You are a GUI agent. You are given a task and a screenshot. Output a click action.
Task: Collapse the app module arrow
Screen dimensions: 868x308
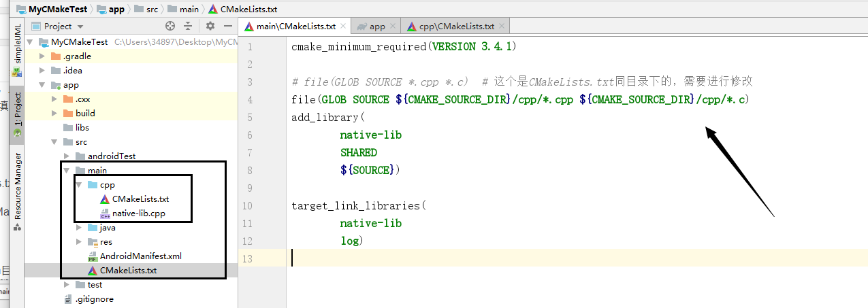(x=43, y=85)
